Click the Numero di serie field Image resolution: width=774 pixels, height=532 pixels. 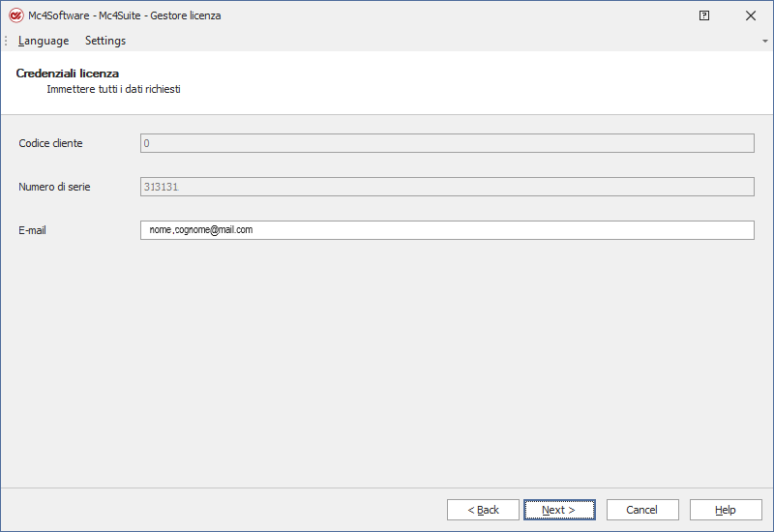pyautogui.click(x=447, y=187)
